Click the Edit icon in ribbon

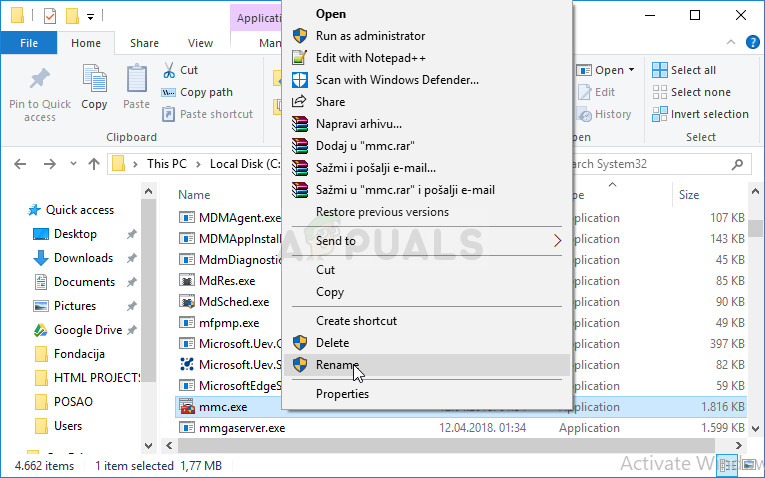tap(584, 92)
